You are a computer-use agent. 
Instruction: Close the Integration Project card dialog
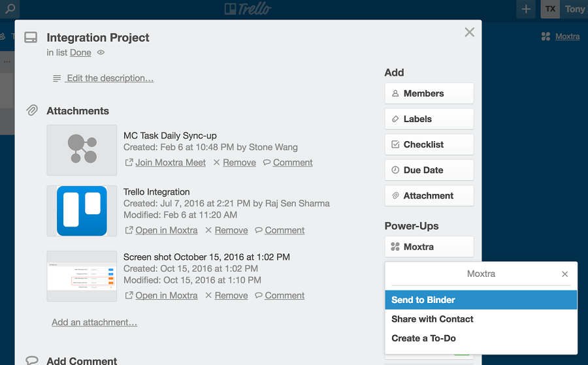[470, 32]
